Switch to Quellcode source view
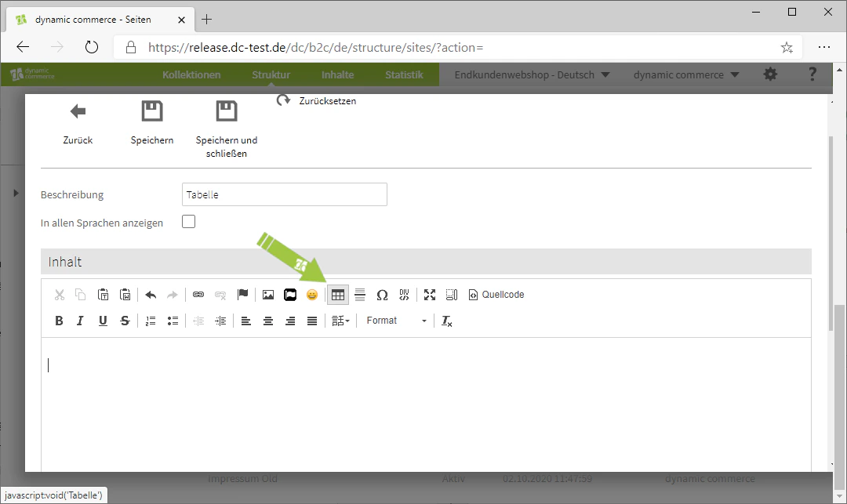This screenshot has width=847, height=504. (496, 295)
